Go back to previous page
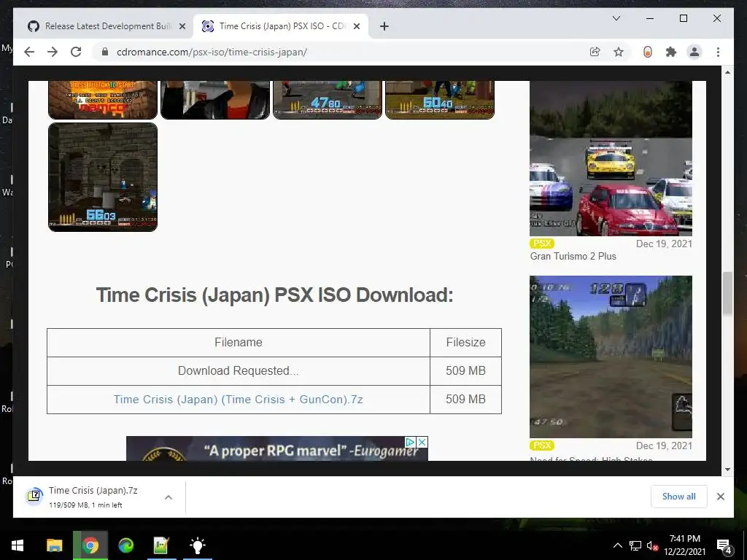Viewport: 747px width, 560px height. pos(29,52)
